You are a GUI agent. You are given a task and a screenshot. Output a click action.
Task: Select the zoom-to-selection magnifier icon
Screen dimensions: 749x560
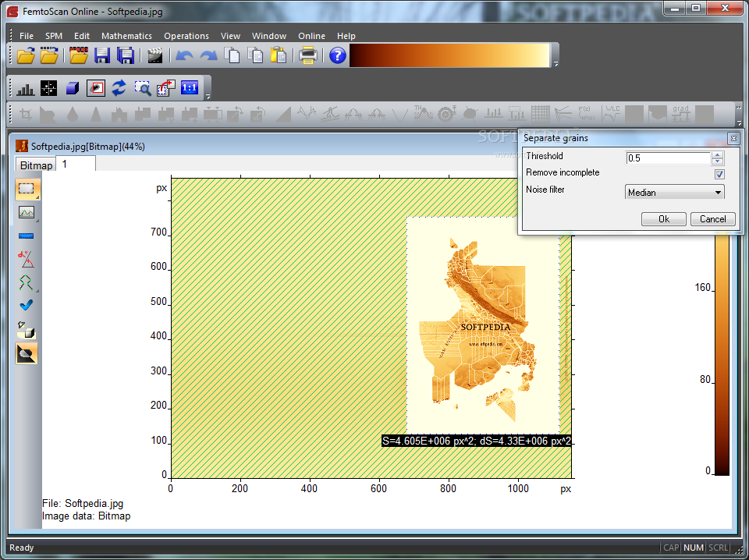pyautogui.click(x=142, y=88)
